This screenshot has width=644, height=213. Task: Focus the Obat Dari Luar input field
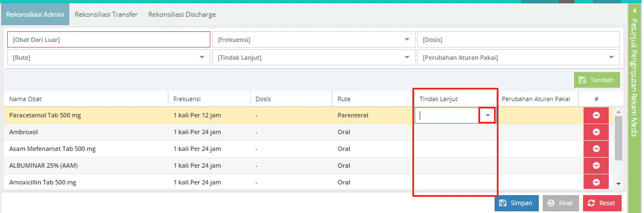pyautogui.click(x=109, y=40)
